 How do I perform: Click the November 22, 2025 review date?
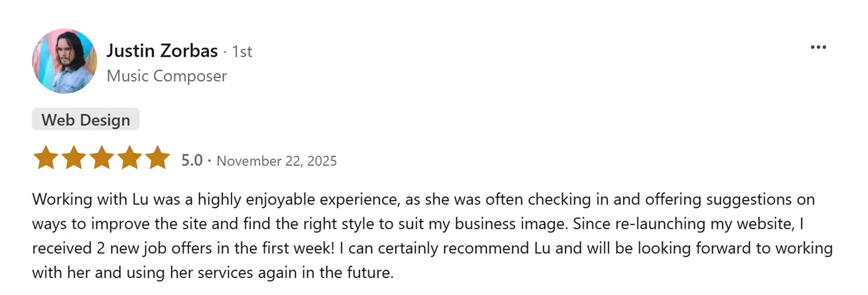277,161
